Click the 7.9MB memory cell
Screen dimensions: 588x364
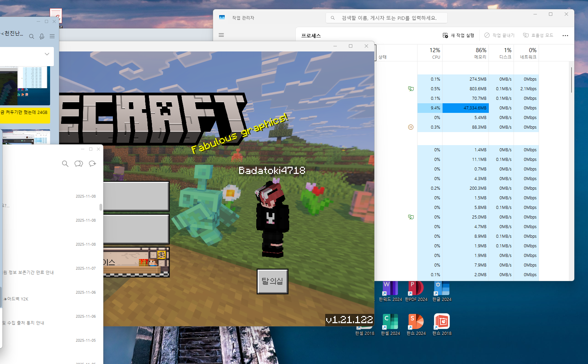[466, 265]
